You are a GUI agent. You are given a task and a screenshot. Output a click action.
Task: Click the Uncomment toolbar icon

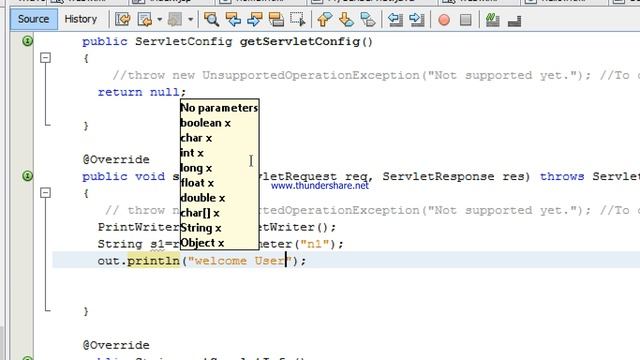(514, 20)
